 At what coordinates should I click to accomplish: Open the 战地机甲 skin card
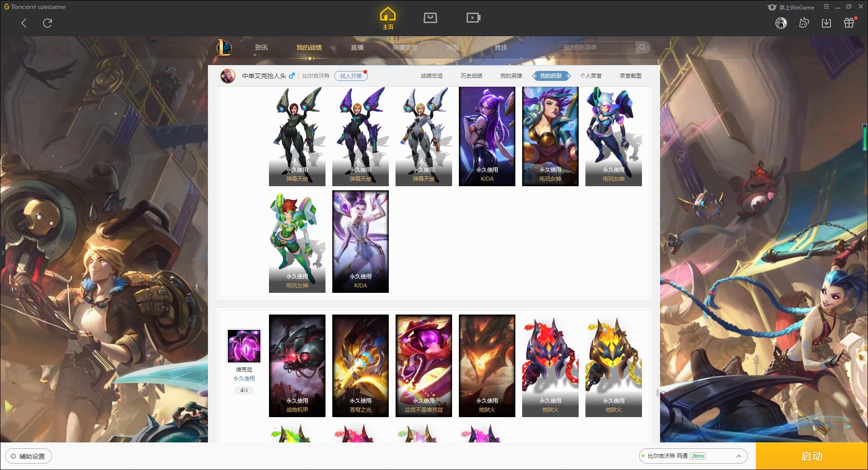click(297, 366)
